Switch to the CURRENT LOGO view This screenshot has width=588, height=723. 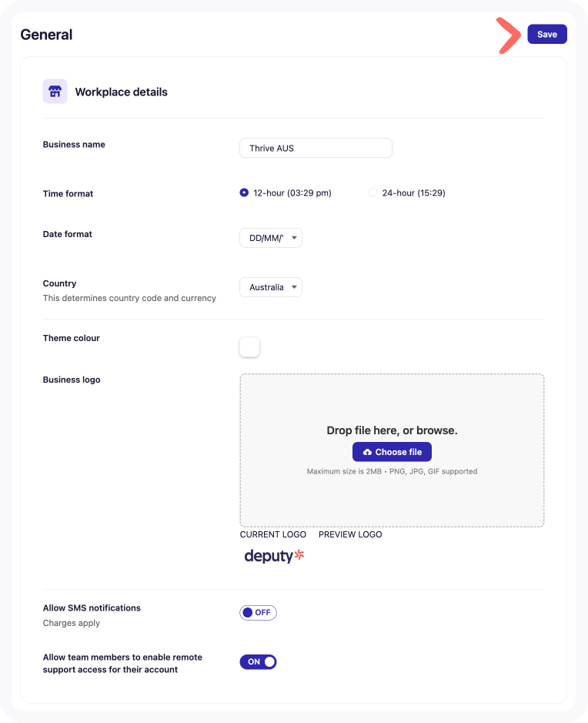tap(272, 534)
